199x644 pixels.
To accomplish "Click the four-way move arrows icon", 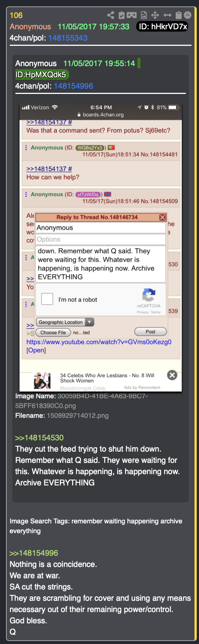I will pyautogui.click(x=155, y=15).
